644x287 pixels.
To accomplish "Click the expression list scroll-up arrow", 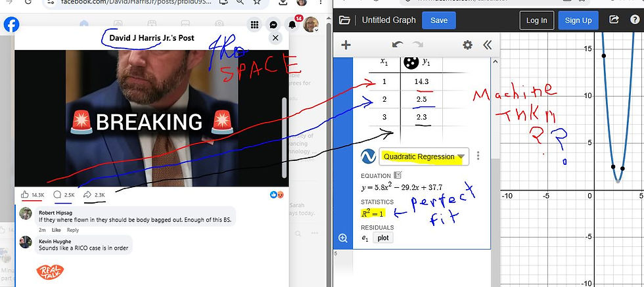I will tap(494, 62).
